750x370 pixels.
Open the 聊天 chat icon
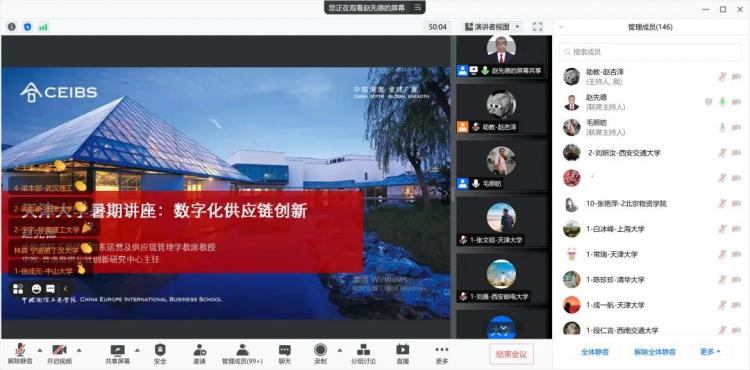click(285, 350)
